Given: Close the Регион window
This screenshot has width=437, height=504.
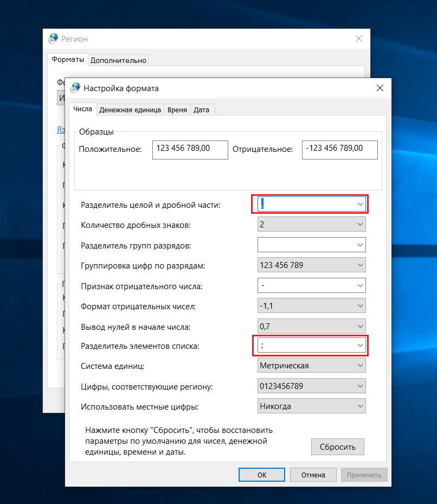Looking at the screenshot, I should 358,39.
